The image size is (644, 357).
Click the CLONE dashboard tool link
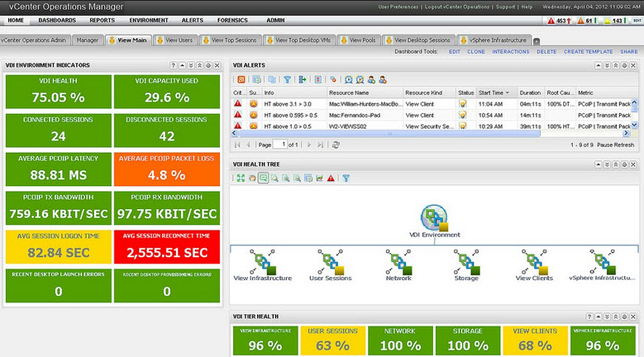coord(476,52)
